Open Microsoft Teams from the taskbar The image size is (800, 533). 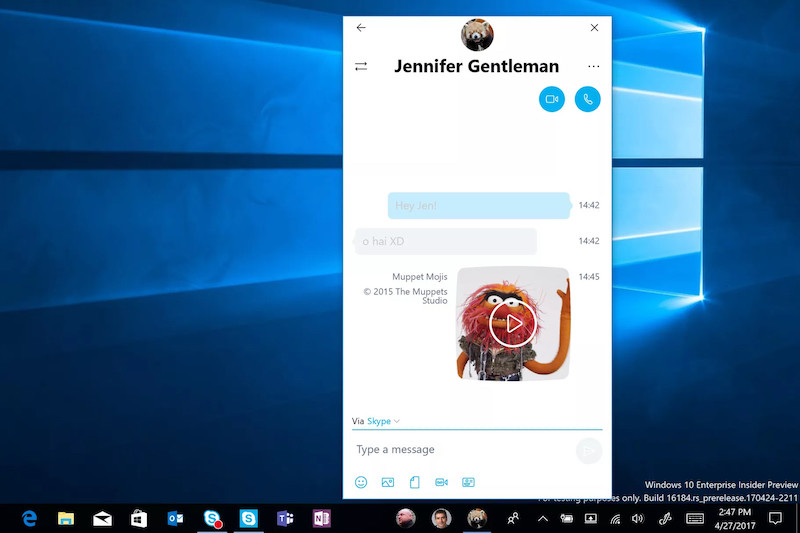click(x=285, y=518)
